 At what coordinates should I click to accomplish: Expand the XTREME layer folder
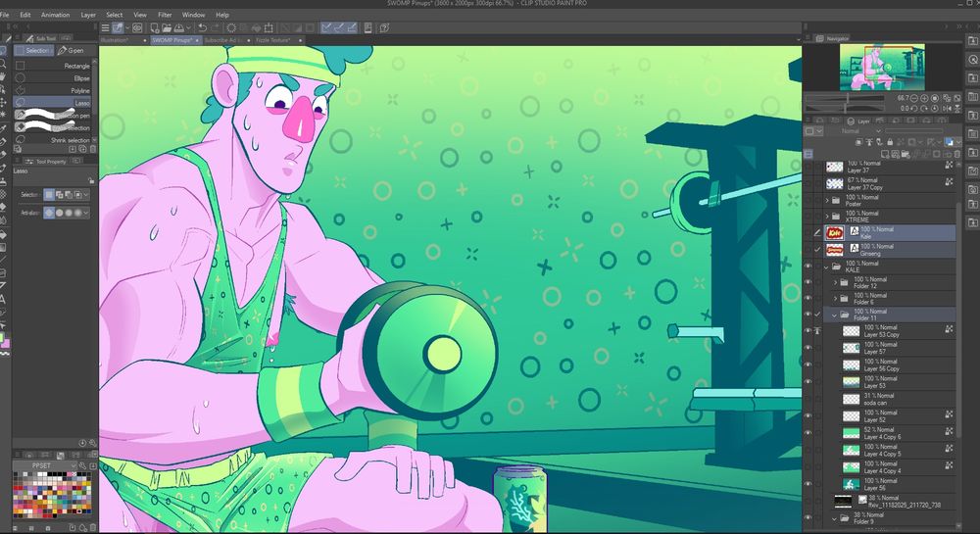827,217
